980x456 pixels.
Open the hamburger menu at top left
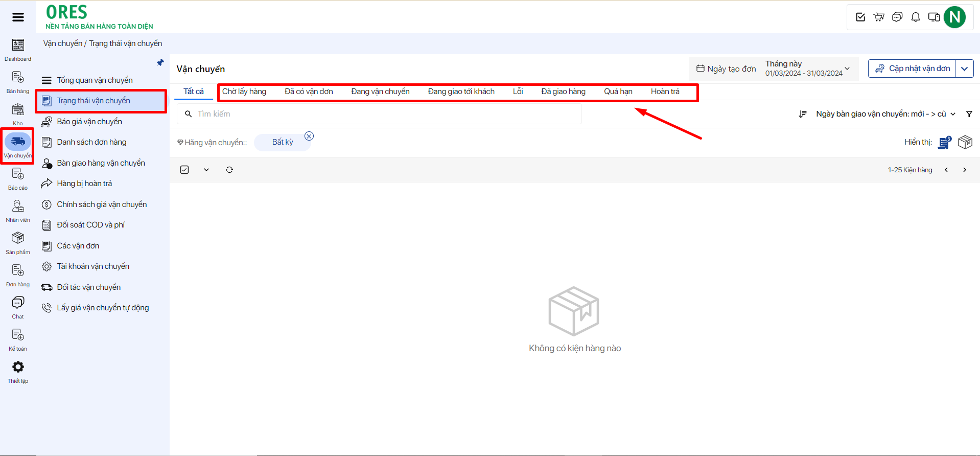[18, 17]
